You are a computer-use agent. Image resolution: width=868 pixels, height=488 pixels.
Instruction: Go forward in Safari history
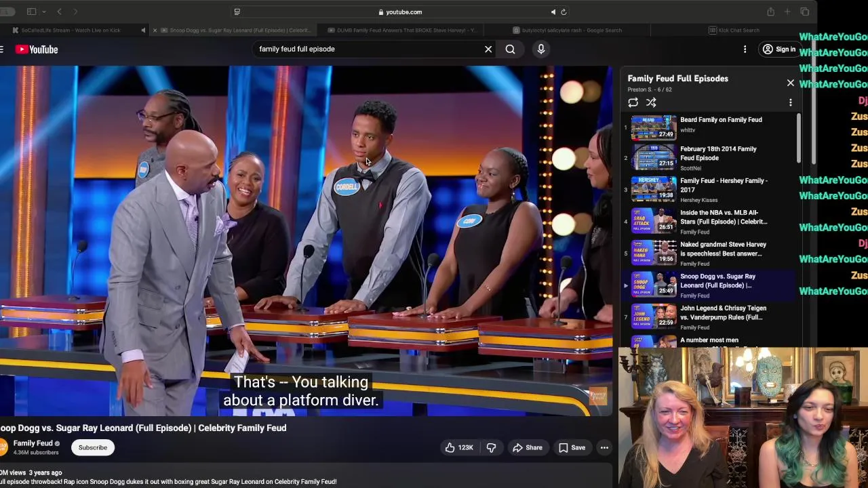coord(75,12)
